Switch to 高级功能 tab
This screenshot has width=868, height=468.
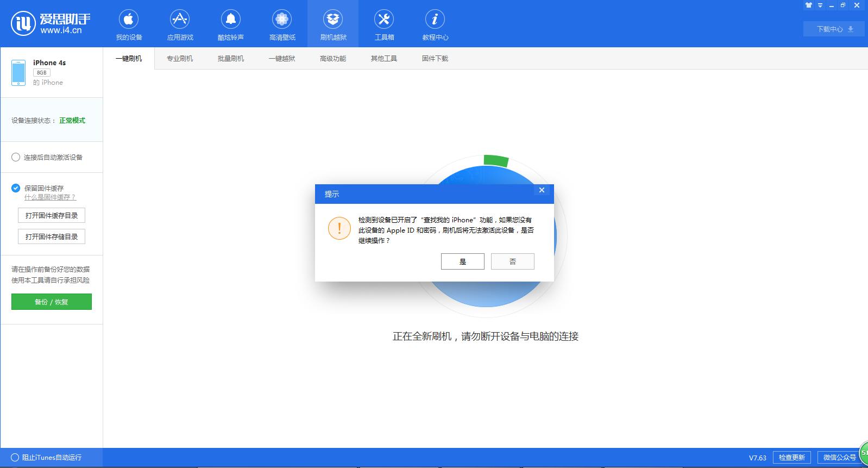pos(333,59)
